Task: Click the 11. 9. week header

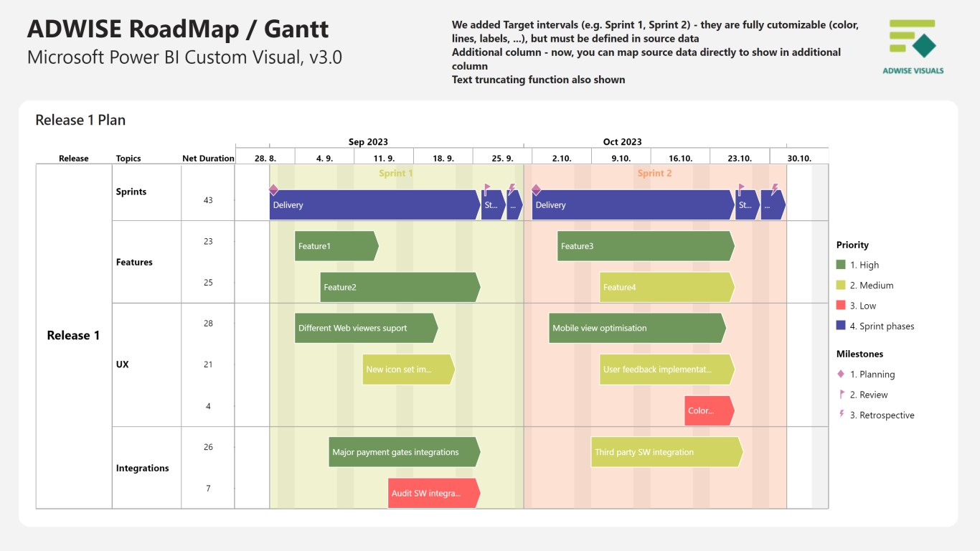Action: click(384, 159)
